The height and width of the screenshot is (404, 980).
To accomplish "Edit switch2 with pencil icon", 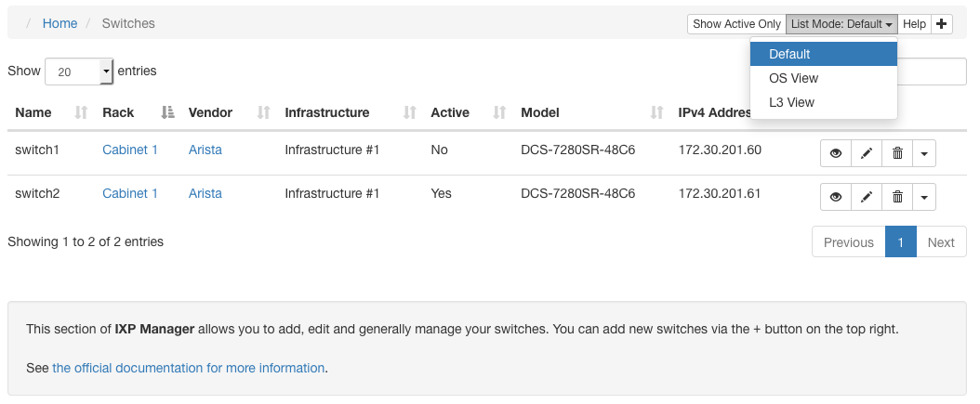I will [867, 197].
